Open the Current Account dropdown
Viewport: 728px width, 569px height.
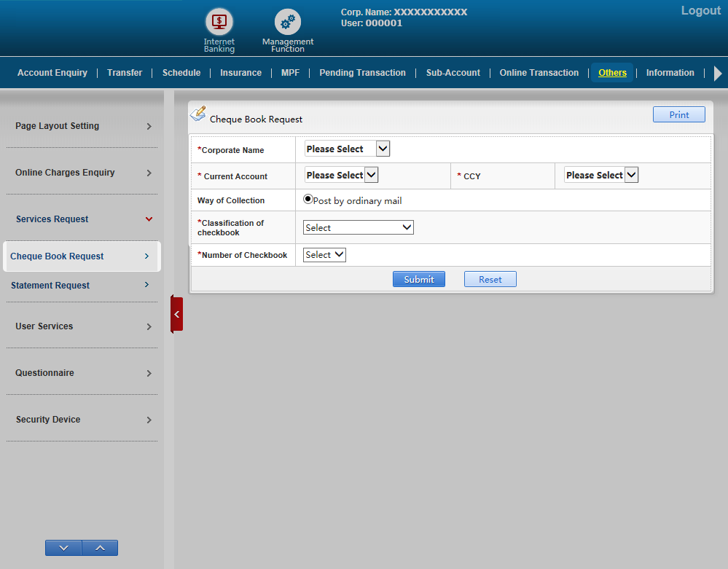(341, 175)
